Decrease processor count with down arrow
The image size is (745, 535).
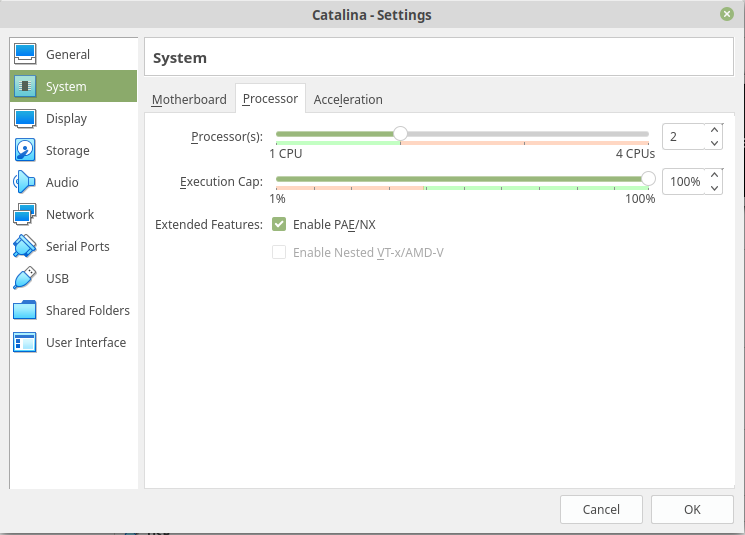713,143
